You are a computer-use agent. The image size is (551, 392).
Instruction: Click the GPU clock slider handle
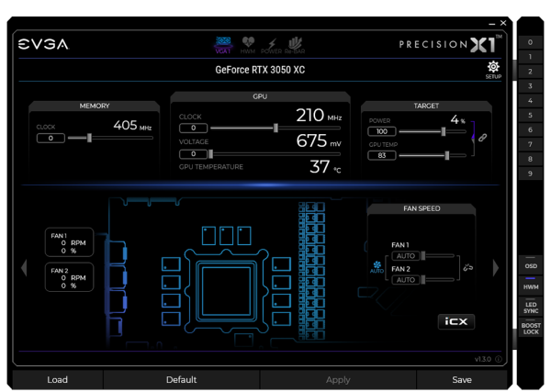(275, 128)
